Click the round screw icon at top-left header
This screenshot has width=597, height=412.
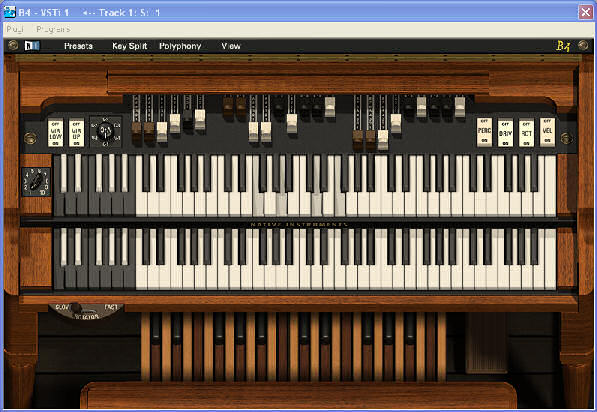coord(13,45)
